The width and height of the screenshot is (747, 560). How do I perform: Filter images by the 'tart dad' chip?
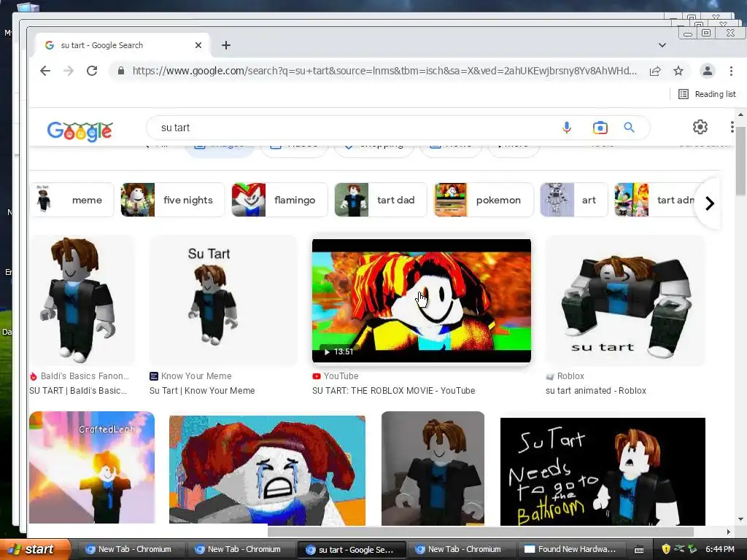click(x=381, y=200)
